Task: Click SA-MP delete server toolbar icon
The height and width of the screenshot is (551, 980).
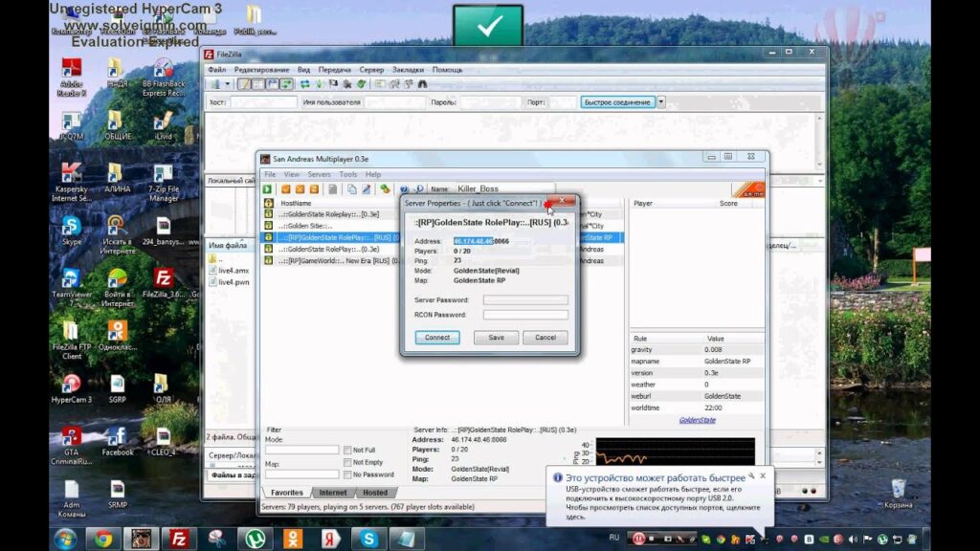Action: pos(300,188)
